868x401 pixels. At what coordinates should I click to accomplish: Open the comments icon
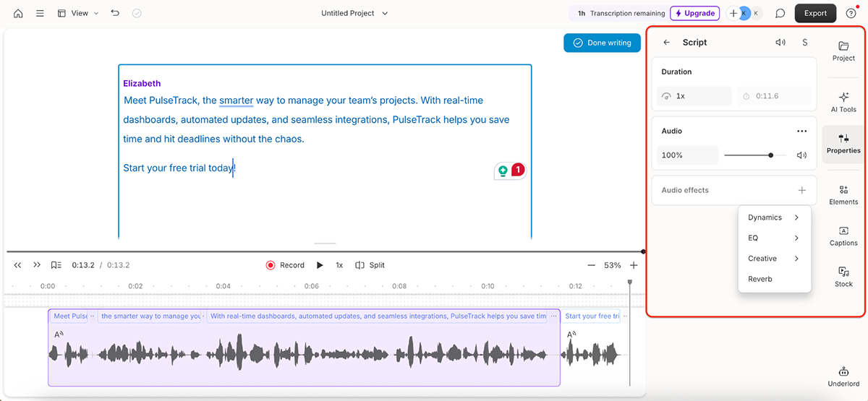(x=780, y=13)
